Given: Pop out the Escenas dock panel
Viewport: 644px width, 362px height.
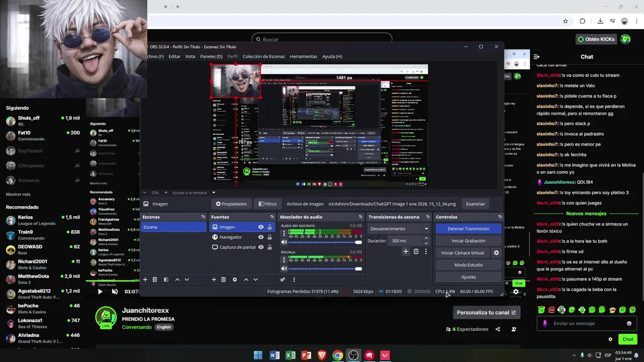Looking at the screenshot, I should pyautogui.click(x=203, y=217).
